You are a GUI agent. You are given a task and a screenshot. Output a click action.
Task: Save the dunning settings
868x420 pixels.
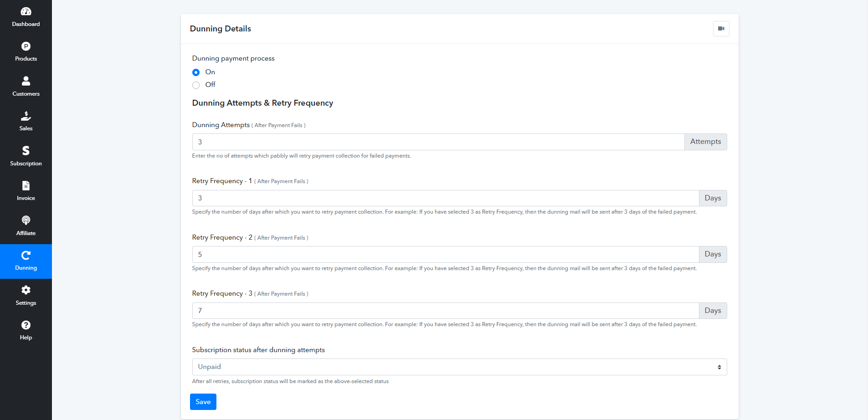pos(203,402)
